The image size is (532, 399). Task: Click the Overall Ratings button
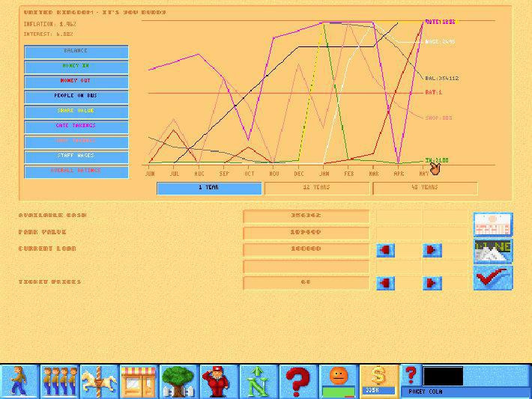click(76, 171)
